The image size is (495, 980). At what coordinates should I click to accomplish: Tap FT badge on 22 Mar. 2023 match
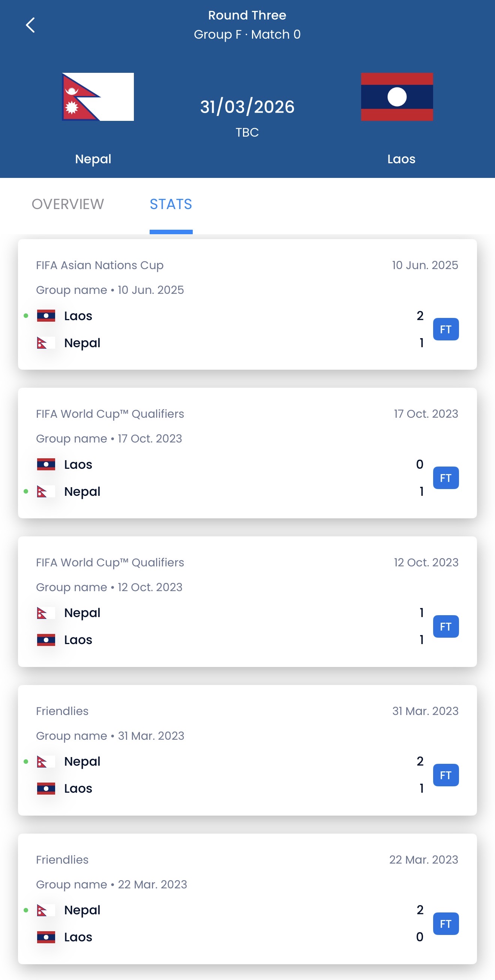(x=445, y=924)
